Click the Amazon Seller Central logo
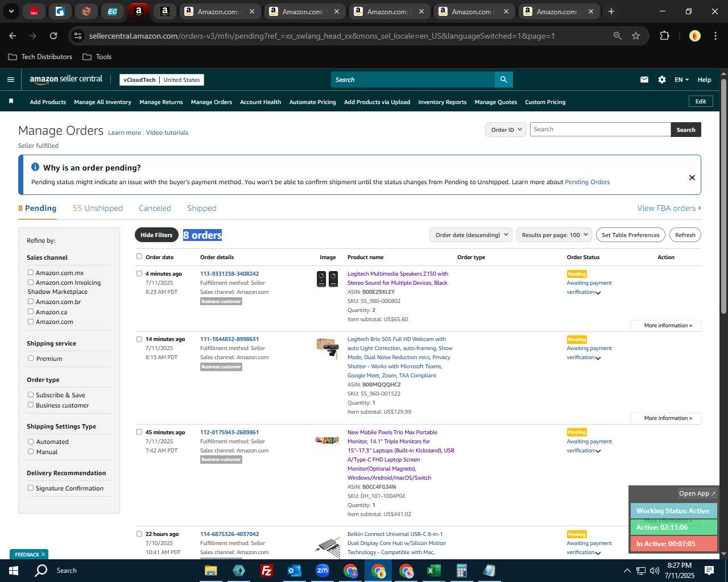The image size is (728, 582). click(66, 80)
